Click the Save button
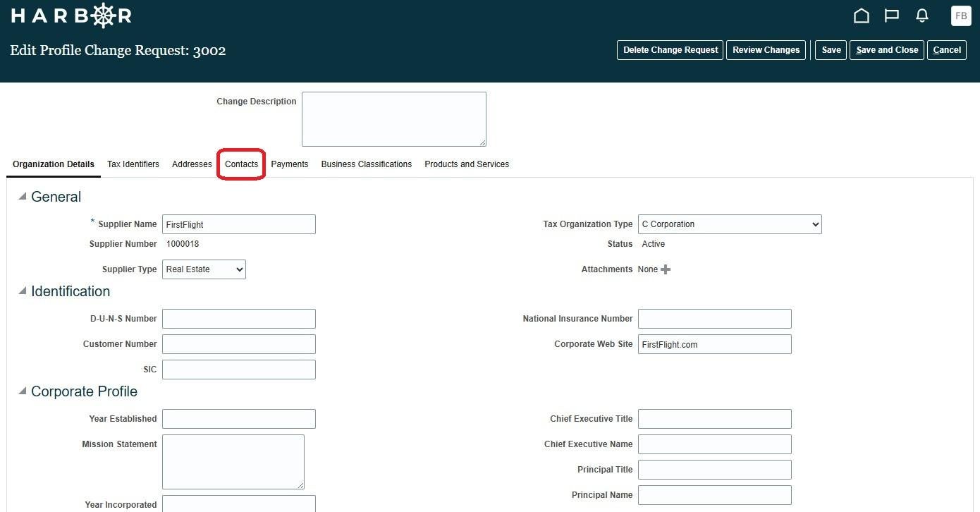This screenshot has height=512, width=980. 831,50
